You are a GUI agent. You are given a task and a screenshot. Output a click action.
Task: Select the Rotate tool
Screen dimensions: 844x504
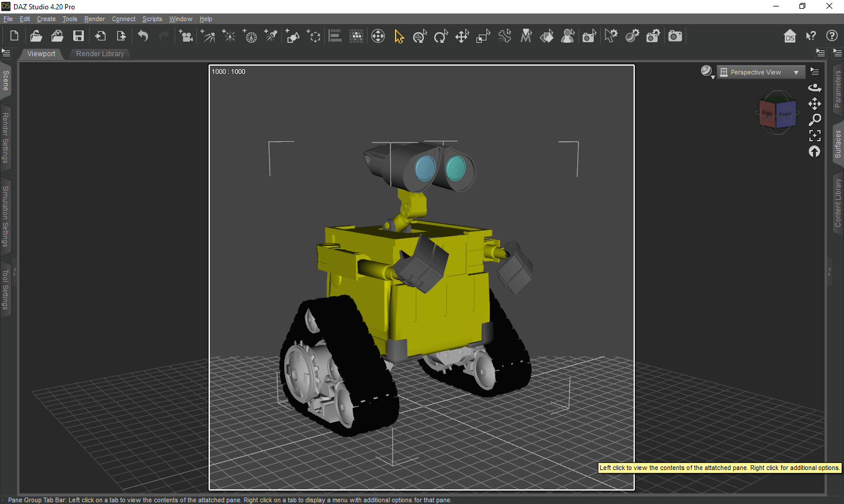point(441,36)
